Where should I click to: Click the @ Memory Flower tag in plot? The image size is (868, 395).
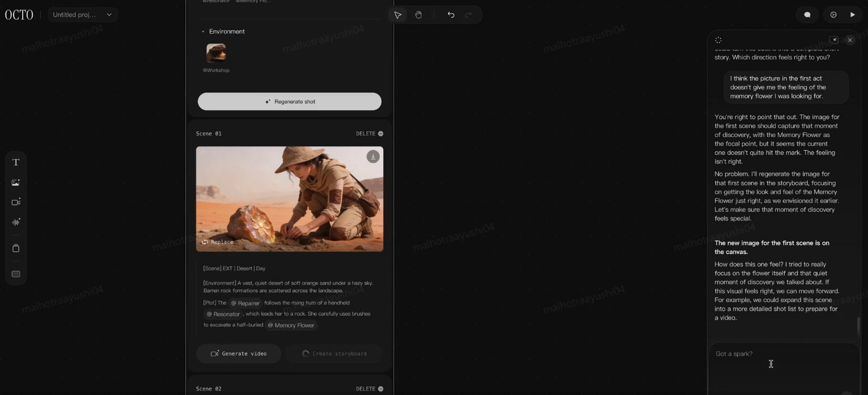291,325
